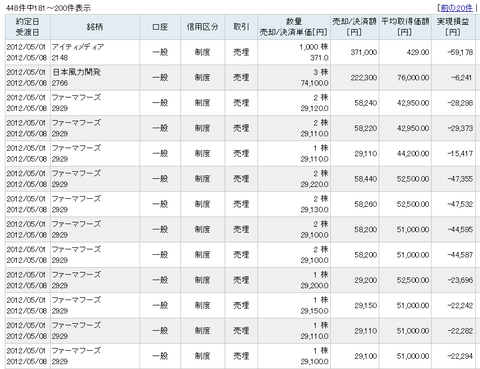Viewport: 480px width, 369px height.
Task: Click the 29,150.0 unit price
Action: [x=314, y=311]
